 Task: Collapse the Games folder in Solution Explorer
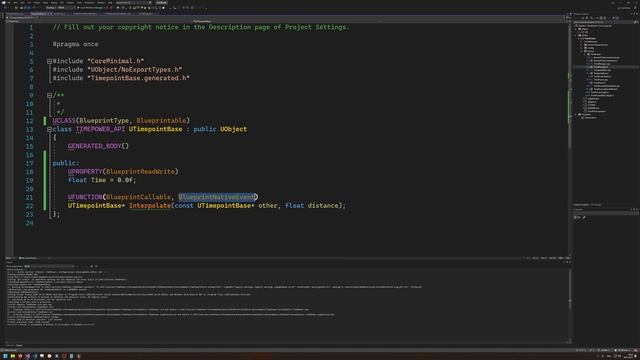576,35
